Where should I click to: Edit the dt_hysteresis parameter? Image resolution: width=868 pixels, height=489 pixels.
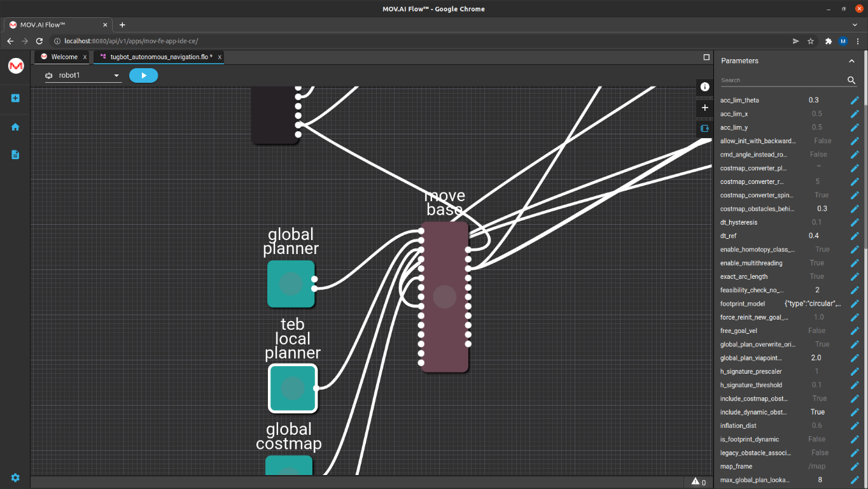pos(855,222)
